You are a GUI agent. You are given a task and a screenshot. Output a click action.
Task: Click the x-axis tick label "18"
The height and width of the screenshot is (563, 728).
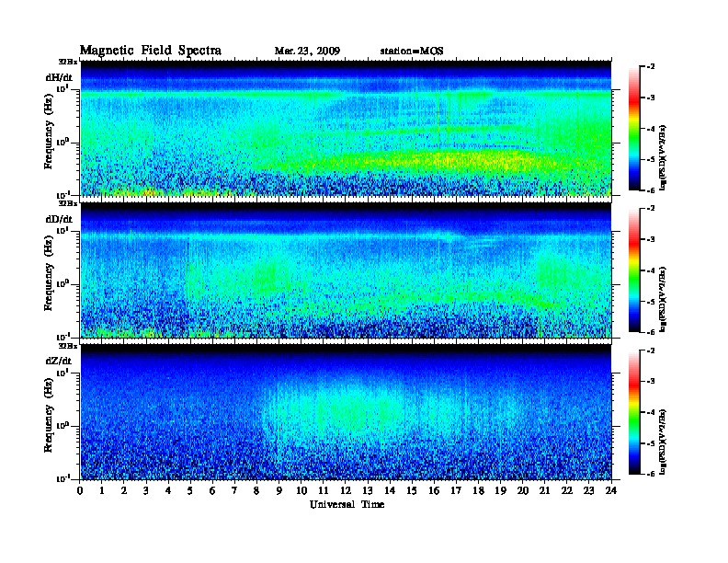pyautogui.click(x=478, y=491)
